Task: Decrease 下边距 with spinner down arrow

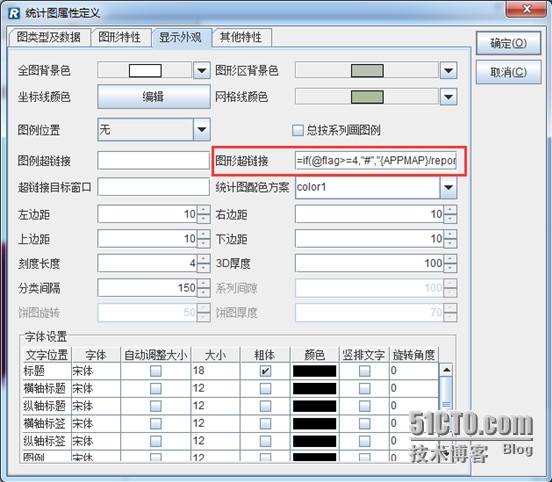Action: tap(451, 243)
